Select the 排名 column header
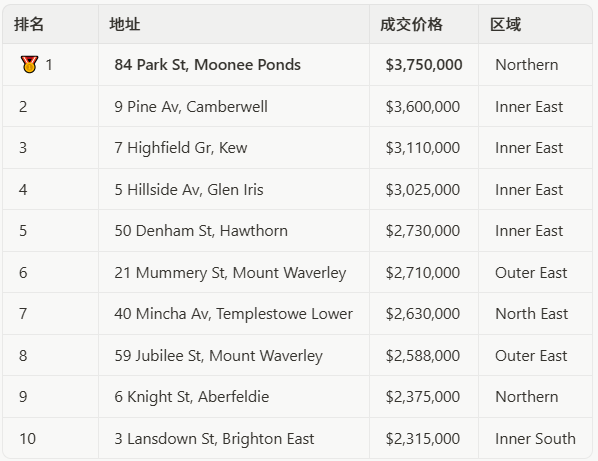This screenshot has width=598, height=461. pos(29,24)
